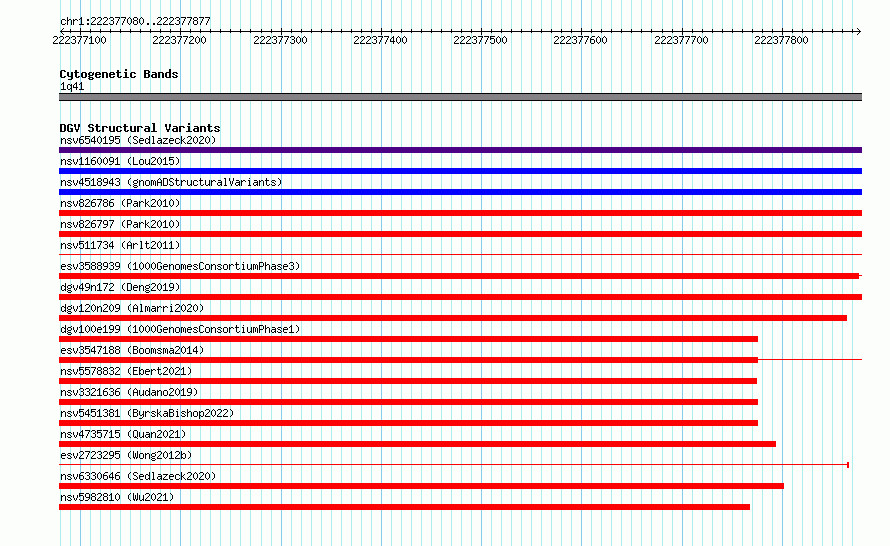890x546 pixels.
Task: Click ruler position 222377300
Action: pos(280,40)
